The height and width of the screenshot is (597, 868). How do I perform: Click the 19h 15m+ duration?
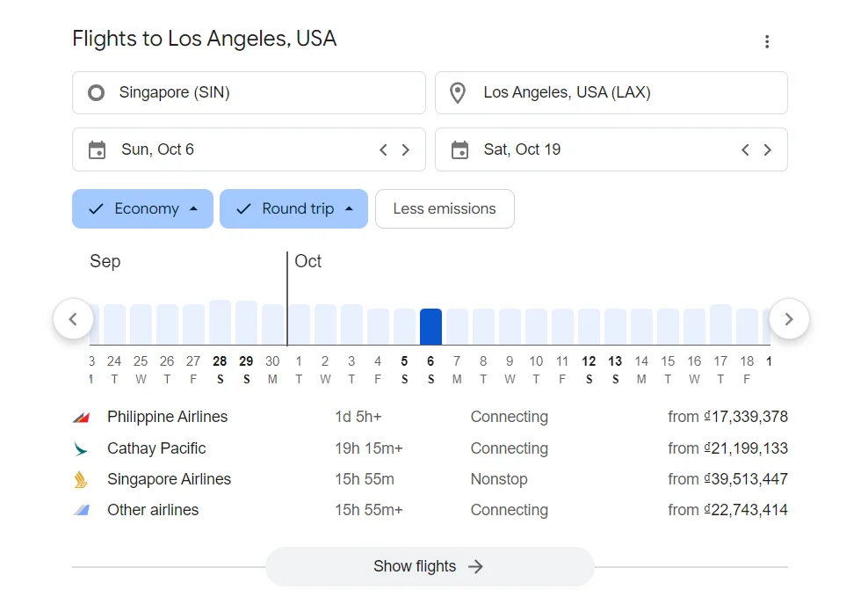(369, 448)
